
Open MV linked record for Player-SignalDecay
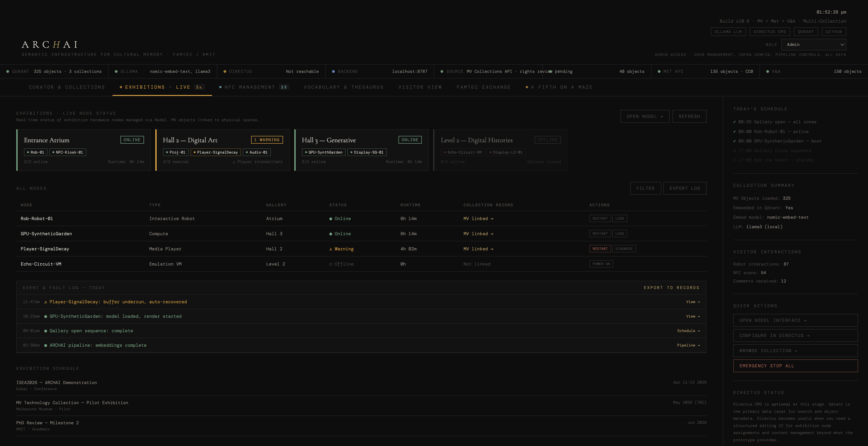(478, 249)
